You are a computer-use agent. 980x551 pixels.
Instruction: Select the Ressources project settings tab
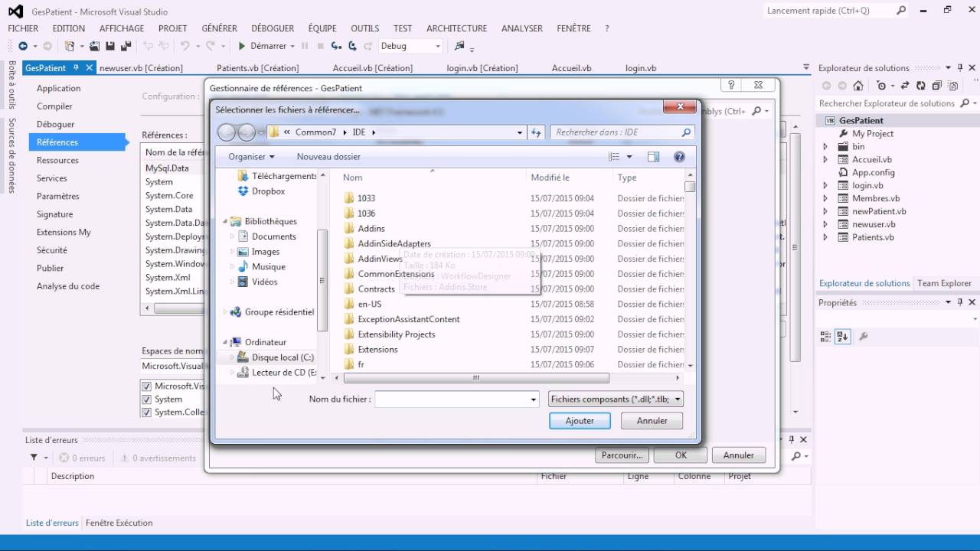tap(57, 160)
